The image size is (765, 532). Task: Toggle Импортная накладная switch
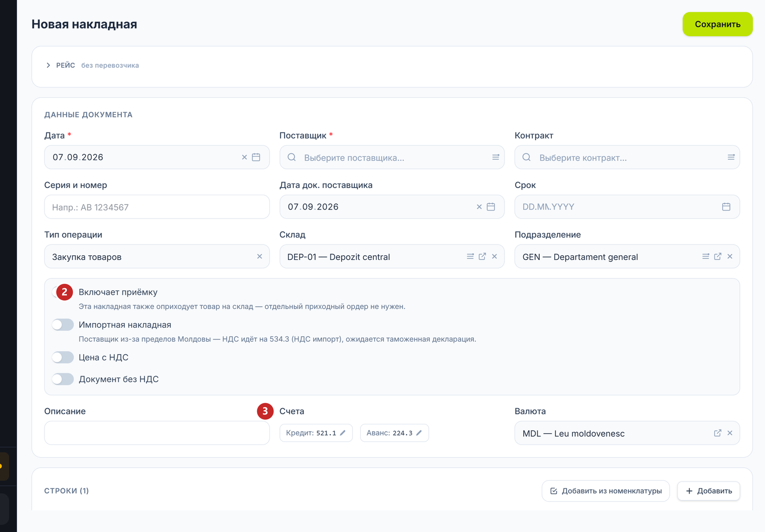[63, 325]
